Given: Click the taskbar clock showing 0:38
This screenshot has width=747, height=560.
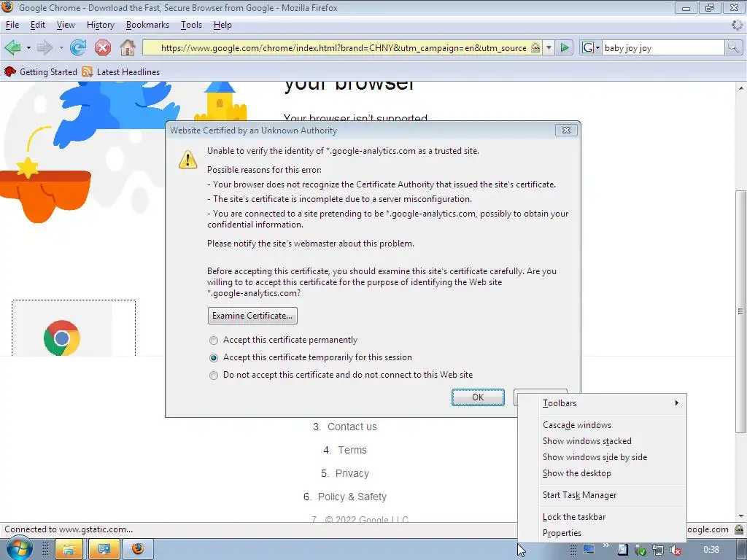Looking at the screenshot, I should point(711,550).
